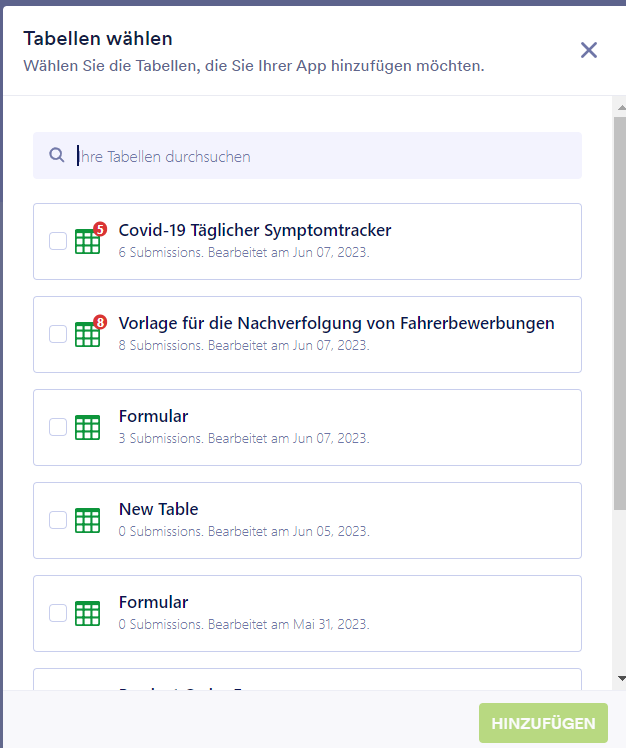Check the Covid-19 Täglicher Symptomtracker checkbox
Image resolution: width=626 pixels, height=748 pixels.
point(58,241)
